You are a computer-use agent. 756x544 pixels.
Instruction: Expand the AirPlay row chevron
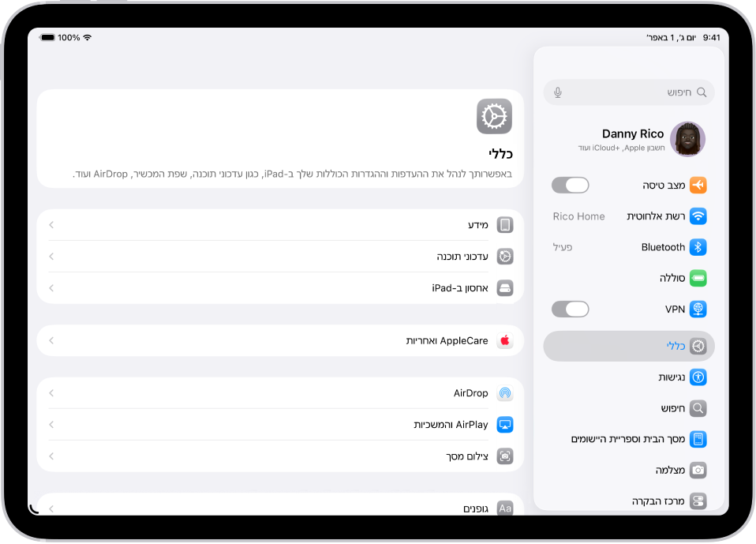pos(51,425)
